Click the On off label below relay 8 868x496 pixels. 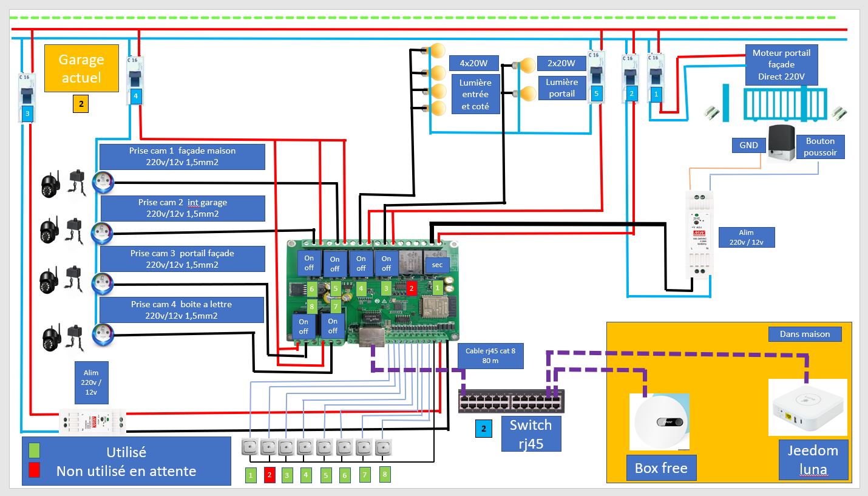click(x=303, y=326)
